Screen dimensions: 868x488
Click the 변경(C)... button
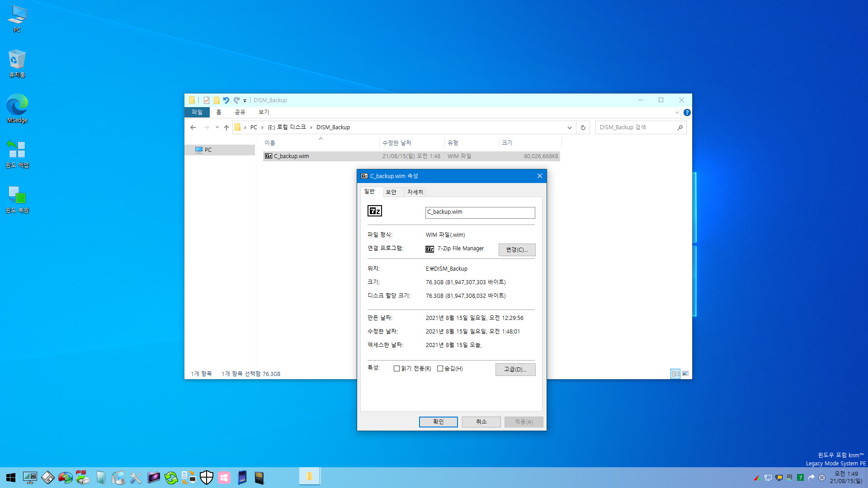[x=517, y=249]
